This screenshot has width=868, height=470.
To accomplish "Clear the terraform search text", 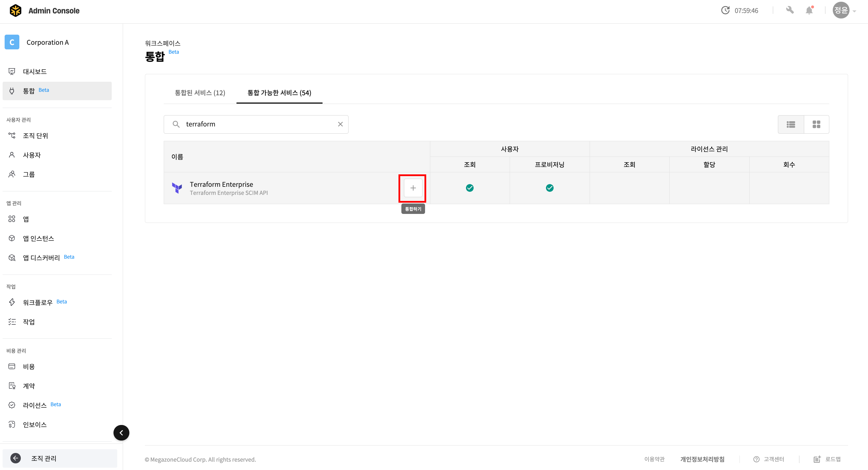I will point(340,124).
